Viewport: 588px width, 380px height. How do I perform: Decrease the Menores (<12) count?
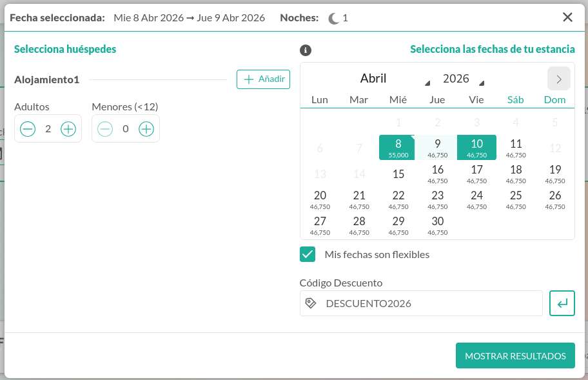point(105,129)
